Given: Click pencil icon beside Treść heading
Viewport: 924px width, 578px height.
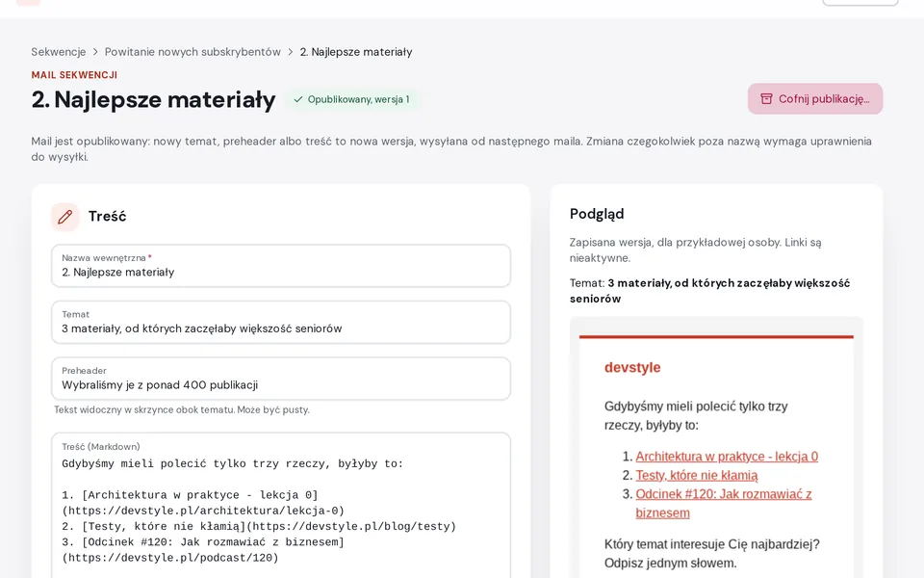Looking at the screenshot, I should coord(64,217).
